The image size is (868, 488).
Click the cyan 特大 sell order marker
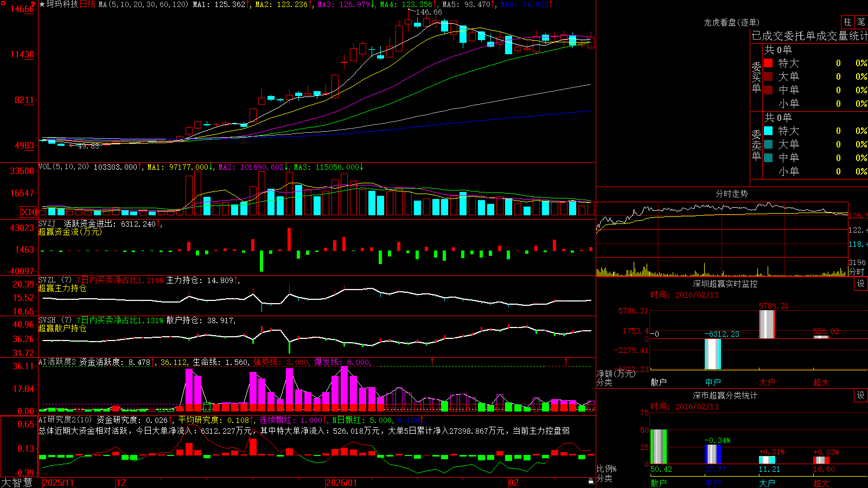(768, 131)
